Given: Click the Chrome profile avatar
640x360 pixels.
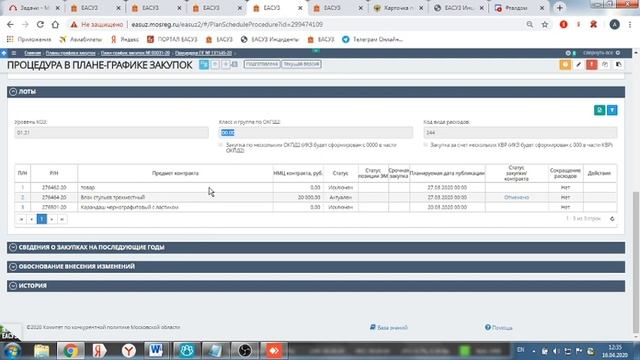Looking at the screenshot, I should coord(615,24).
